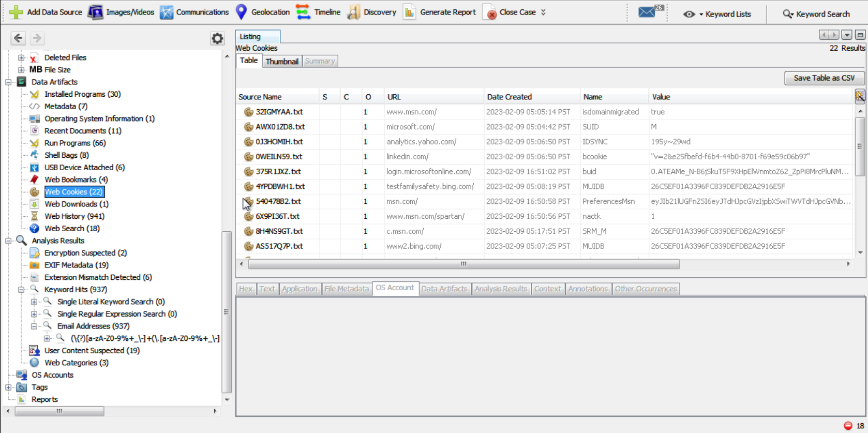868x433 pixels.
Task: Select the OS Accounts node
Action: 52,375
